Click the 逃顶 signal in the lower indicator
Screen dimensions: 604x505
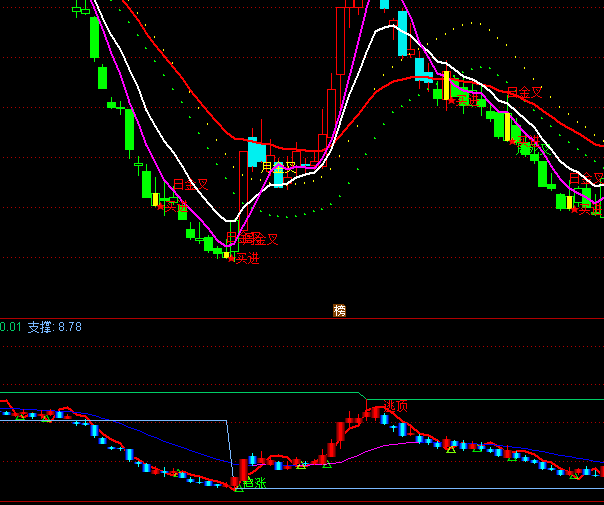point(396,405)
